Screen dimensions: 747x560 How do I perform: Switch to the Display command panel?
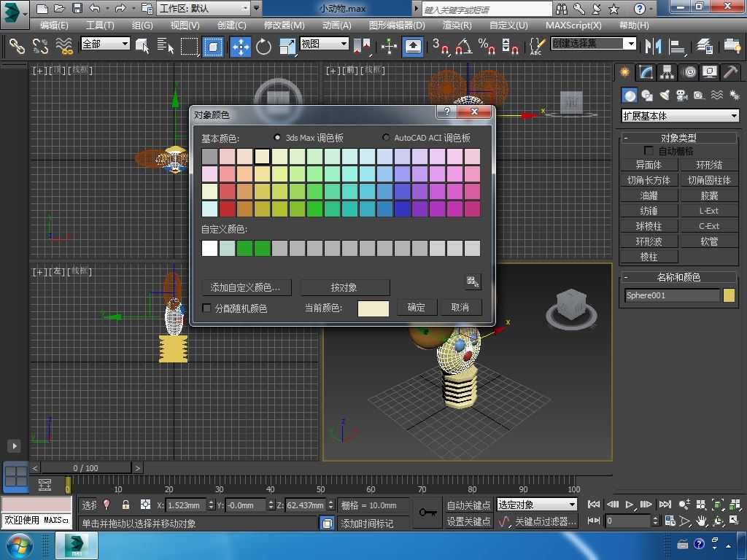pos(709,72)
